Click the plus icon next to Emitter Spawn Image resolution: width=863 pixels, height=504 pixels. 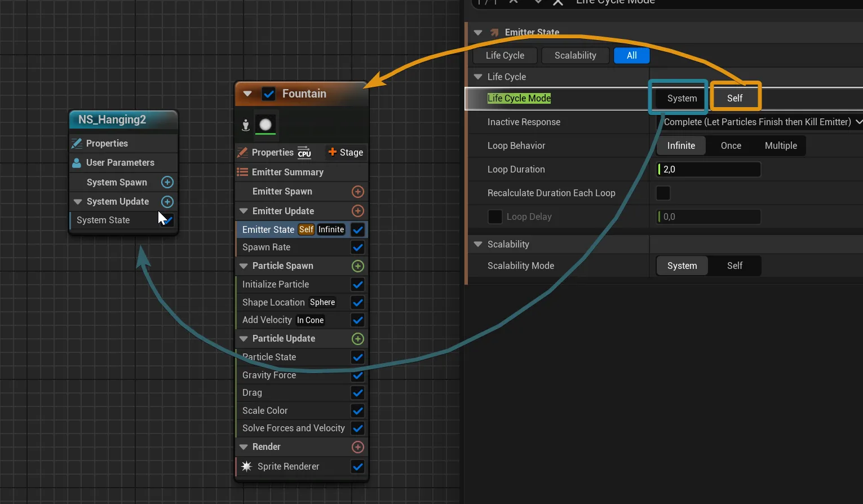[x=357, y=192]
